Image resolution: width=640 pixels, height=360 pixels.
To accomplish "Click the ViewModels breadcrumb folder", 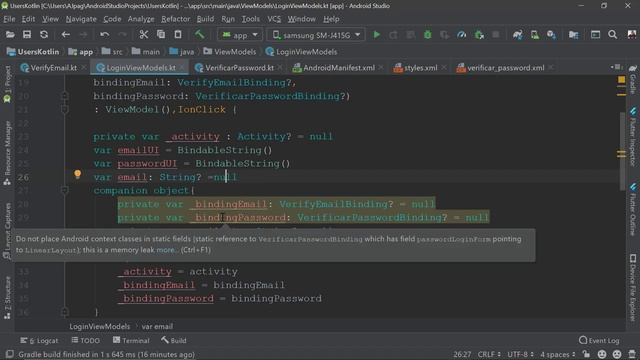I will tap(230, 52).
